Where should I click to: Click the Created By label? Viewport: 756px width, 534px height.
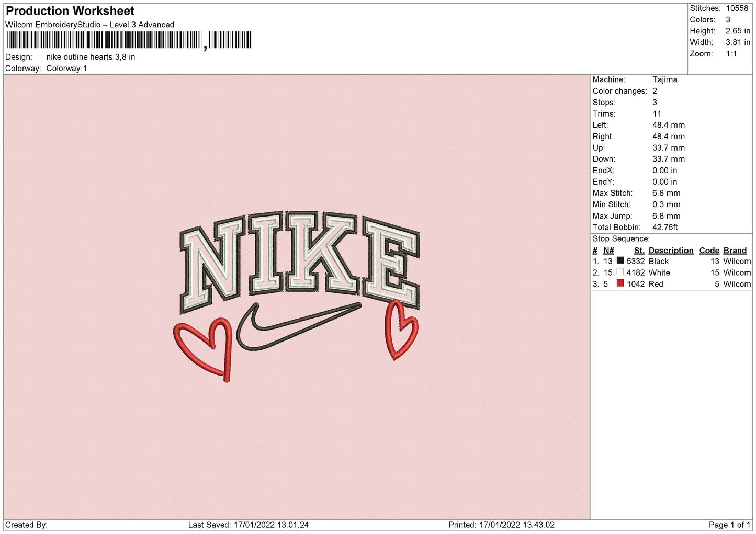coord(26,525)
